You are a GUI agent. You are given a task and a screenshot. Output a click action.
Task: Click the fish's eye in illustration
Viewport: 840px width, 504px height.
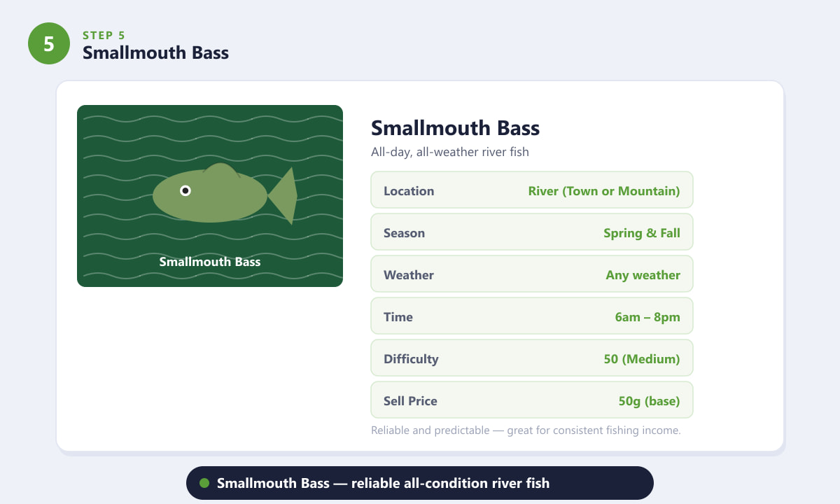[185, 190]
